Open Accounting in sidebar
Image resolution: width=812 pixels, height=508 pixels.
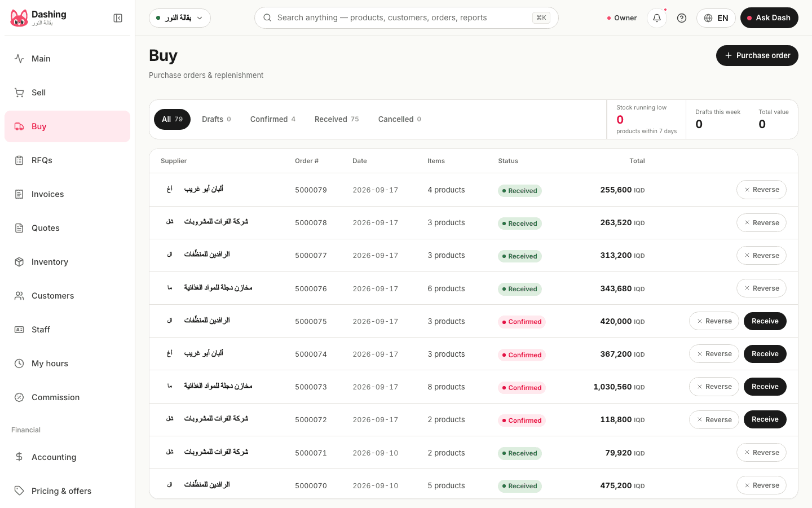[x=67, y=457]
